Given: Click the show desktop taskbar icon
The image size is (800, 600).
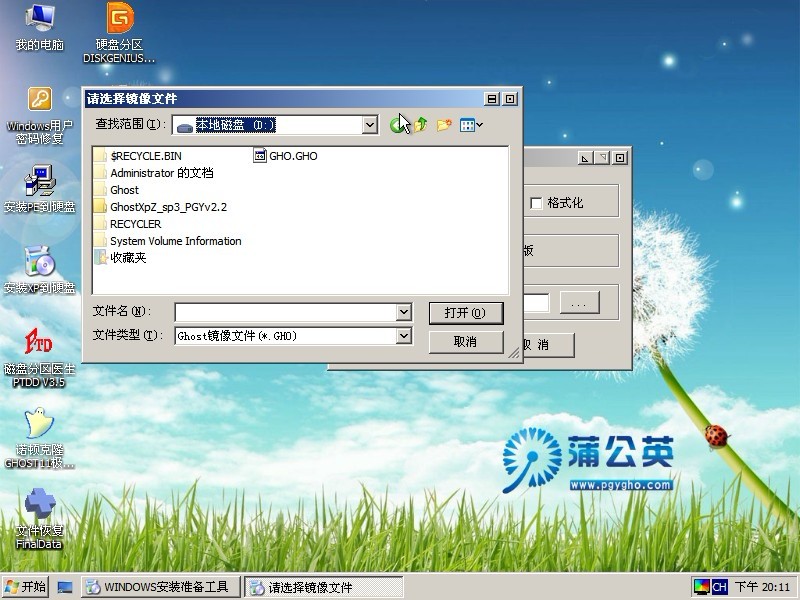Looking at the screenshot, I should (65, 587).
